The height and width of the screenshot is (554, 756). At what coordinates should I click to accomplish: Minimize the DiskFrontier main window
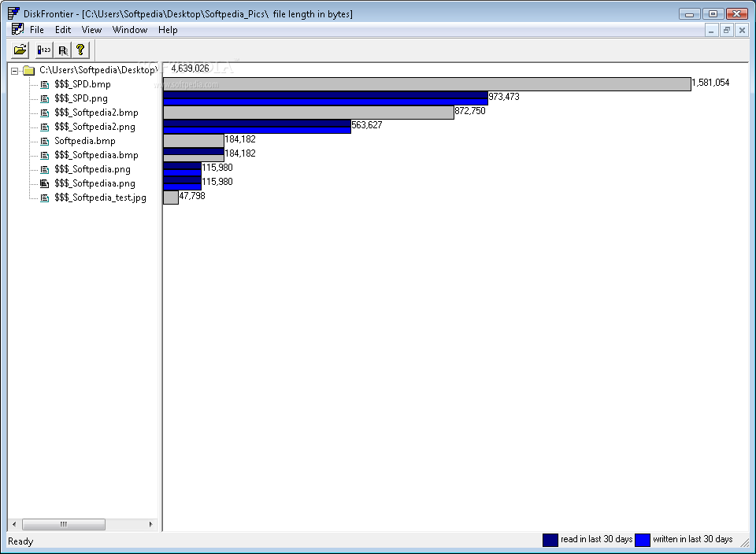tap(690, 14)
